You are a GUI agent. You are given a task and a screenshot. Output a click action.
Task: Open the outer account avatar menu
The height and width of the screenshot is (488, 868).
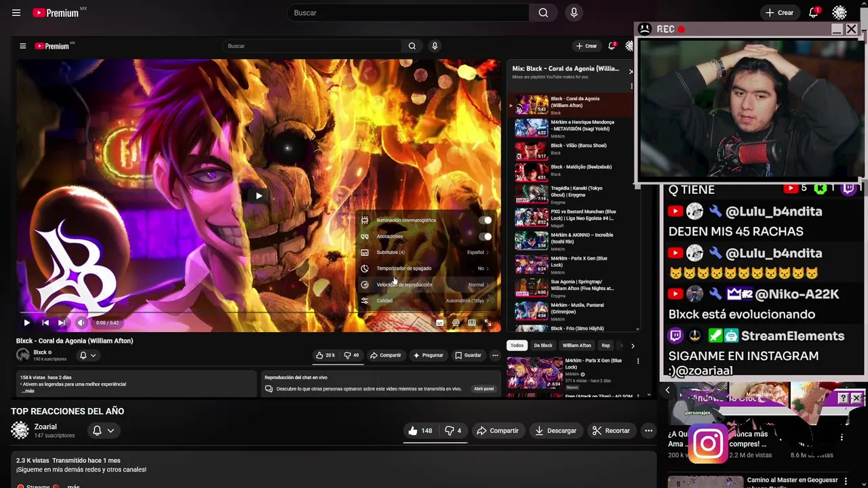pos(840,13)
